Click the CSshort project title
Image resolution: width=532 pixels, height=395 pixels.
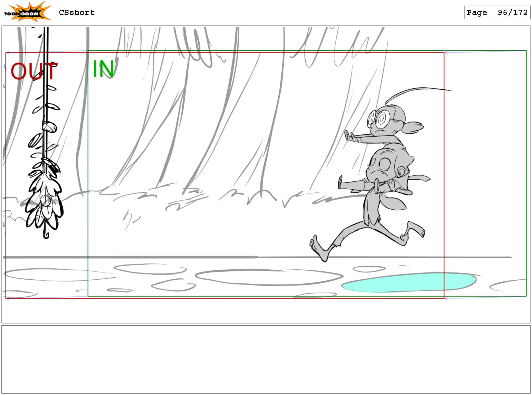(x=77, y=12)
